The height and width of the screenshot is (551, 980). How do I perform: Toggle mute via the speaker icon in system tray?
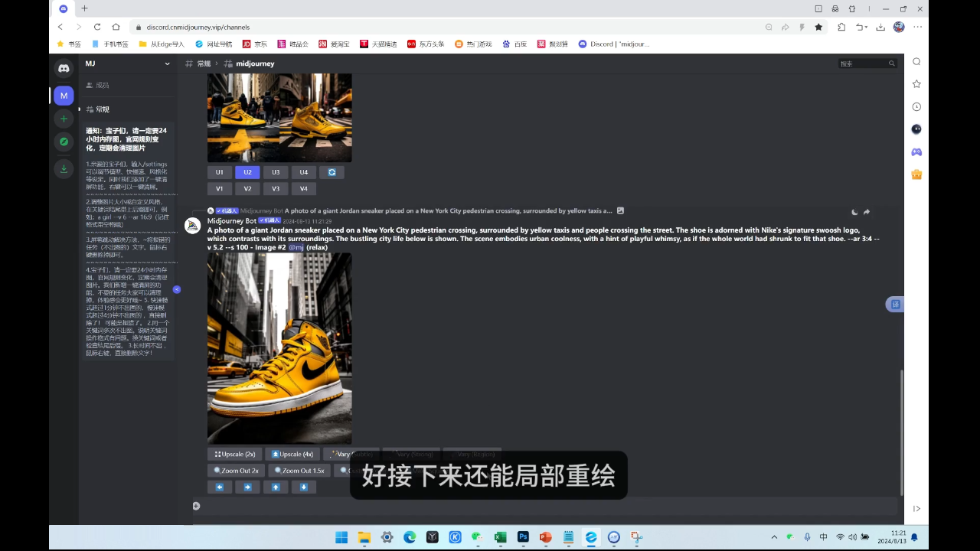pyautogui.click(x=852, y=536)
